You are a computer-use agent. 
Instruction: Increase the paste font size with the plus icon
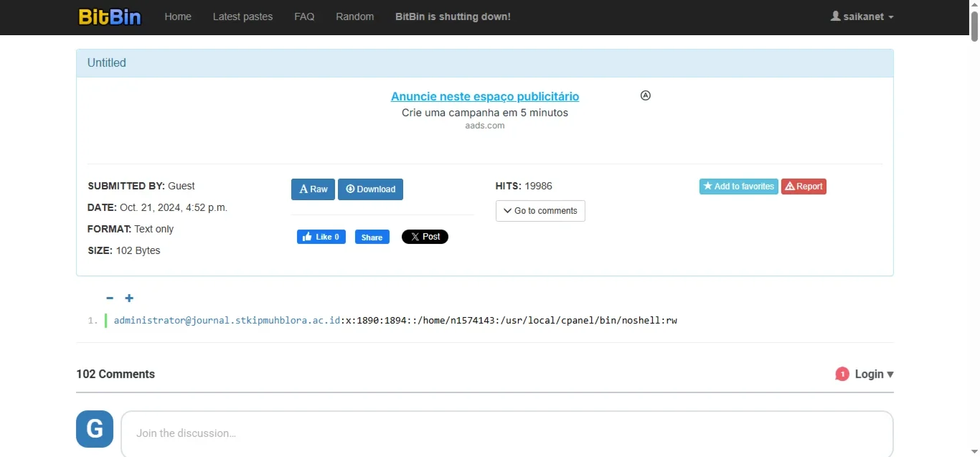coord(129,298)
